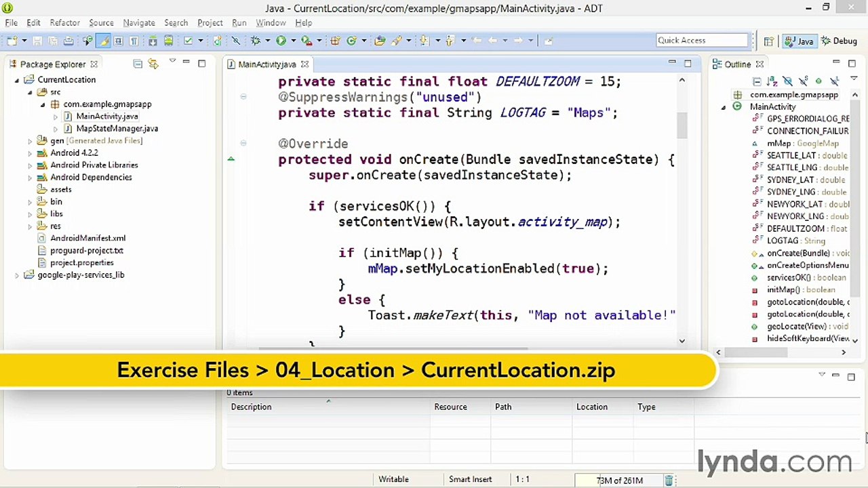Toggle Block Selection mode
Screen dimensions: 868x488
click(118, 41)
